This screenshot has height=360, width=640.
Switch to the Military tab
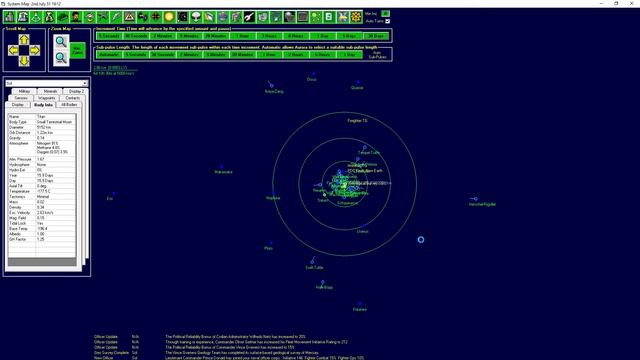point(24,91)
